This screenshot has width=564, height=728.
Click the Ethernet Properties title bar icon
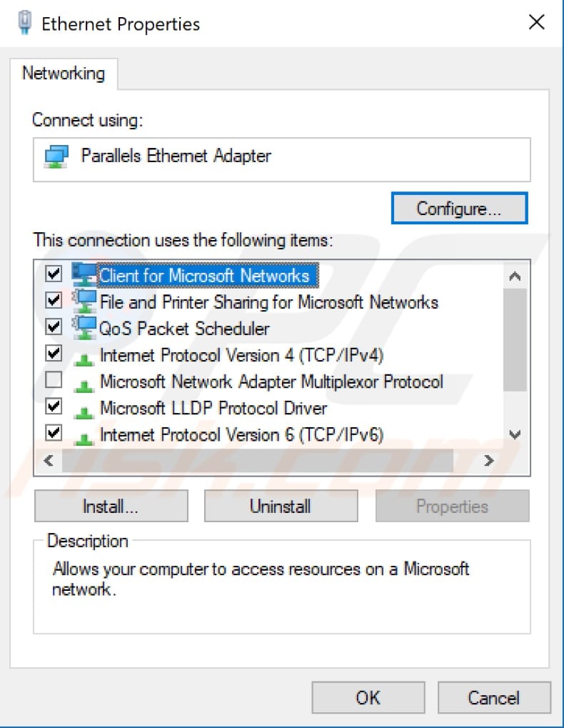[x=24, y=22]
